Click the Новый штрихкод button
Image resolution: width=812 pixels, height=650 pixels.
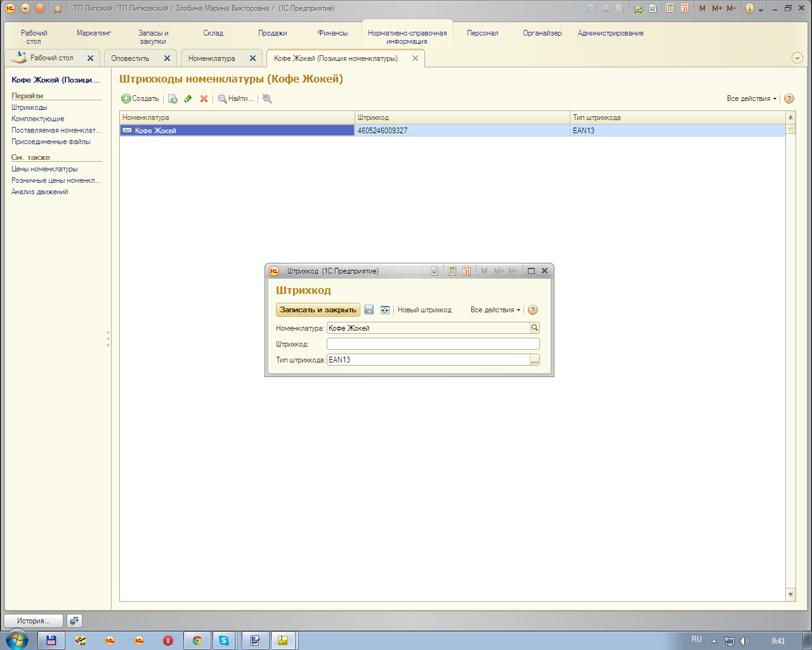click(424, 310)
